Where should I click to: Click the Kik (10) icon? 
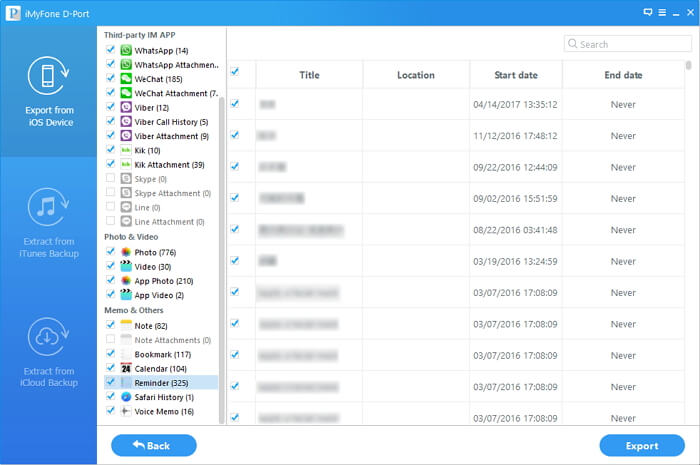click(x=126, y=150)
